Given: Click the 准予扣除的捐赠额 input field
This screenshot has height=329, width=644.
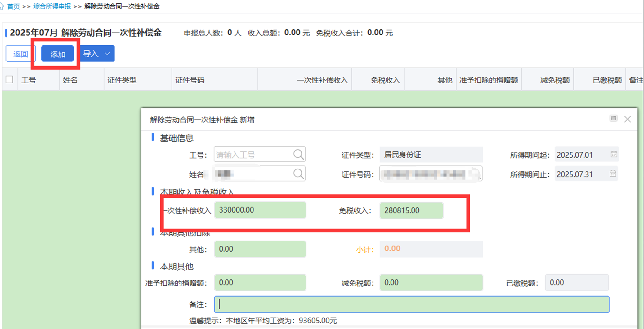Looking at the screenshot, I should (x=260, y=282).
